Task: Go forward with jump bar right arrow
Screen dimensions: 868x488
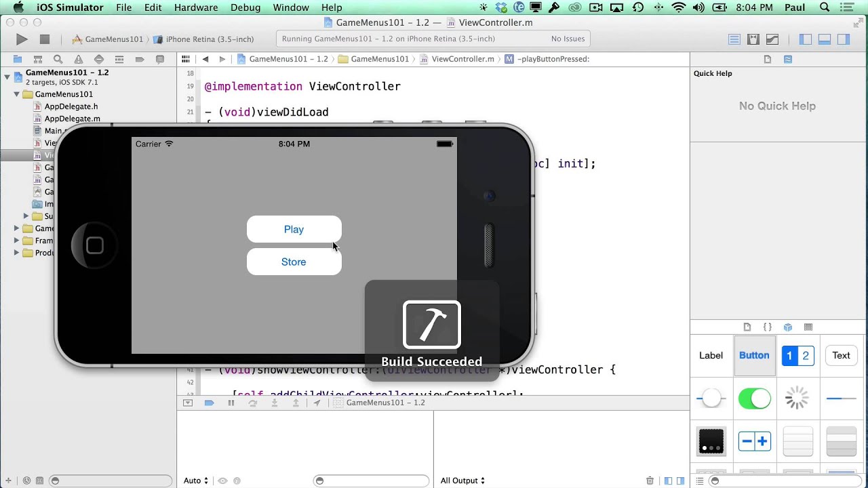Action: coord(222,59)
